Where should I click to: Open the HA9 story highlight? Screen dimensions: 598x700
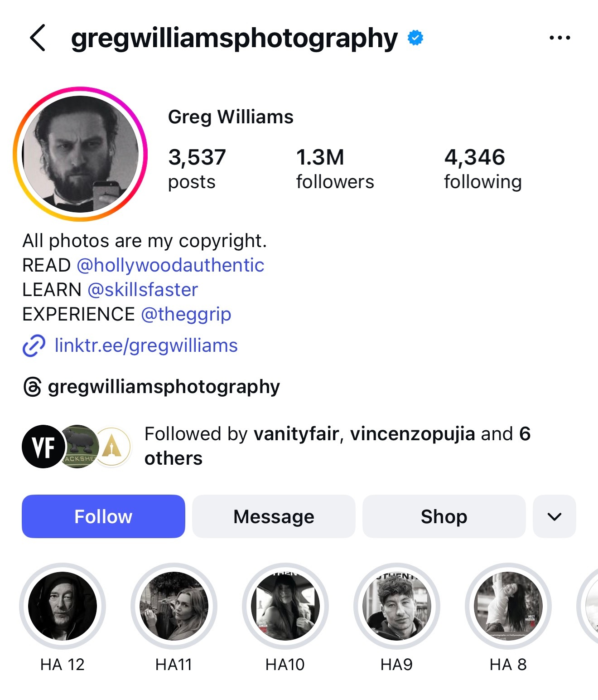coord(397,607)
